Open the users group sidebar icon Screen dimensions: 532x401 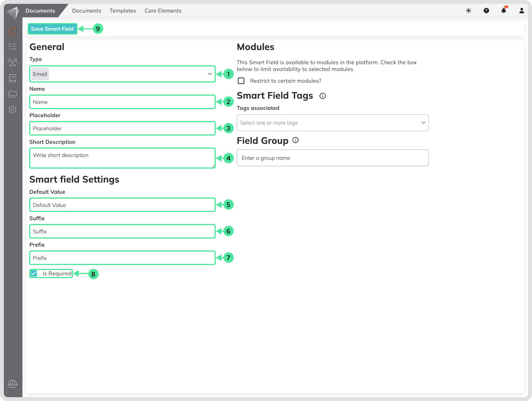(13, 62)
